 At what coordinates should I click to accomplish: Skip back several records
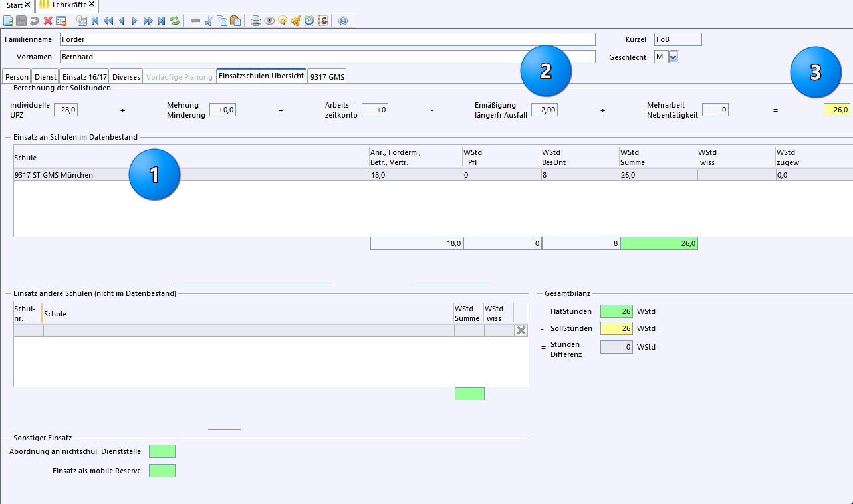pos(108,21)
